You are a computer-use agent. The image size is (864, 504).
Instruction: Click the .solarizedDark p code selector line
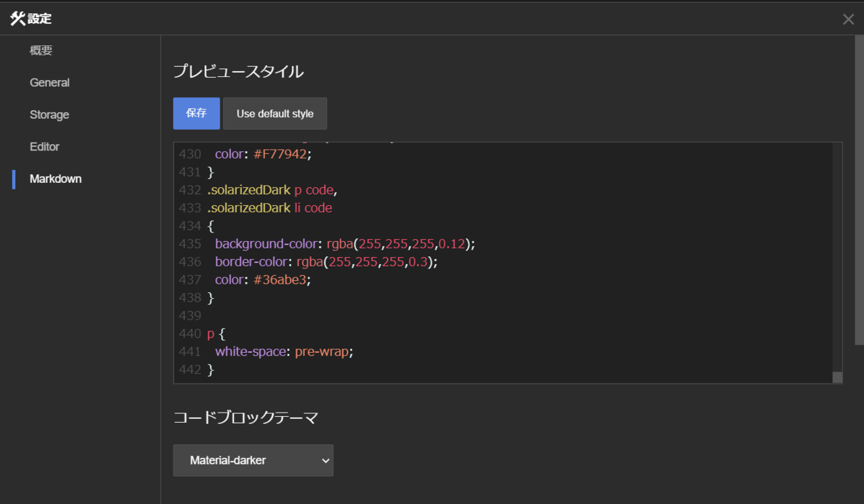(272, 190)
